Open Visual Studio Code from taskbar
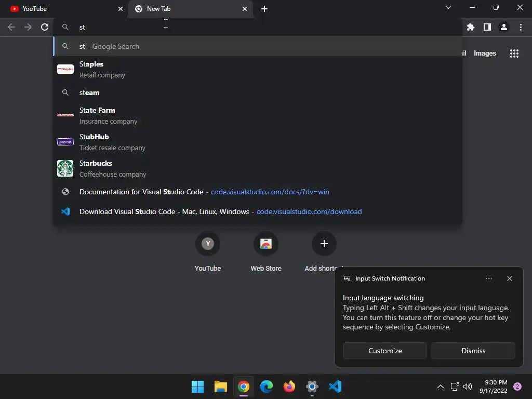The image size is (532, 399). pyautogui.click(x=335, y=387)
